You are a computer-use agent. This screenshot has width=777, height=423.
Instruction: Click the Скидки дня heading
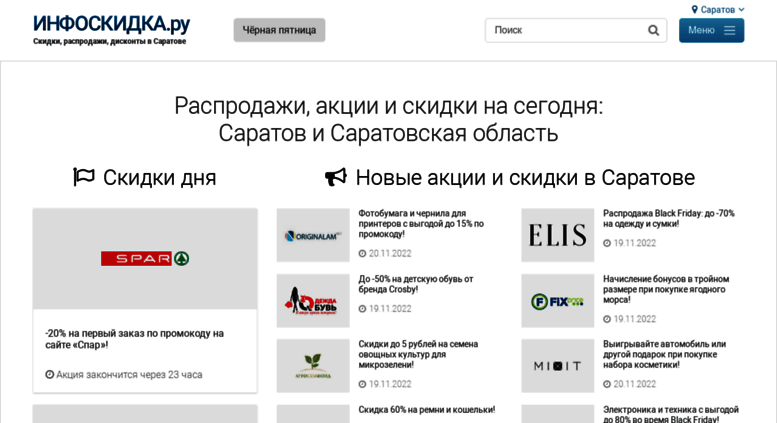coord(160,177)
